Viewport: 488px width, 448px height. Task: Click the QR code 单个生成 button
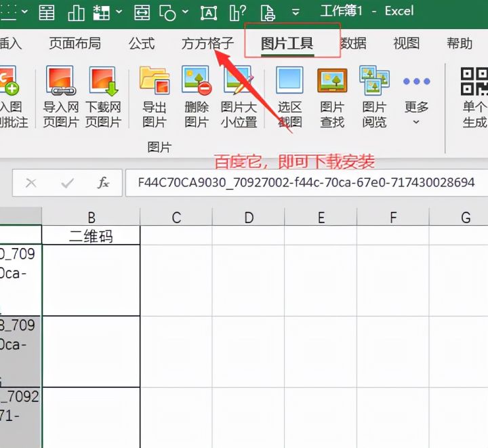(x=474, y=98)
